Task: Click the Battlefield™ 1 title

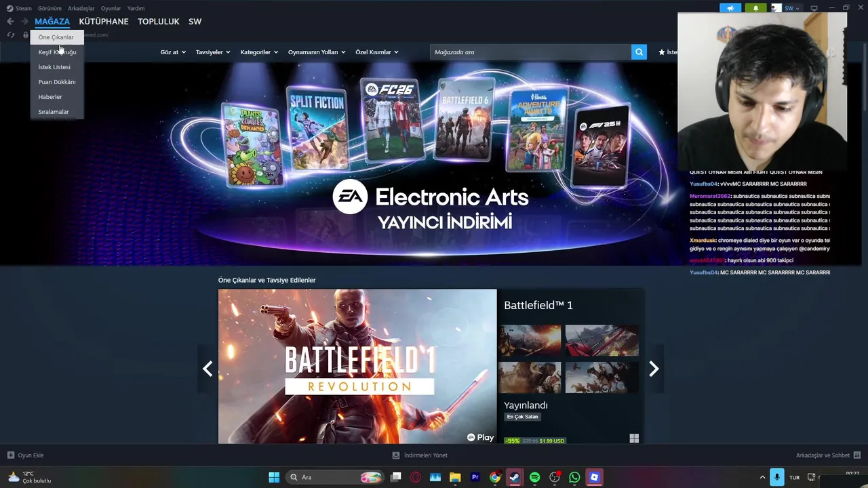Action: tap(538, 306)
